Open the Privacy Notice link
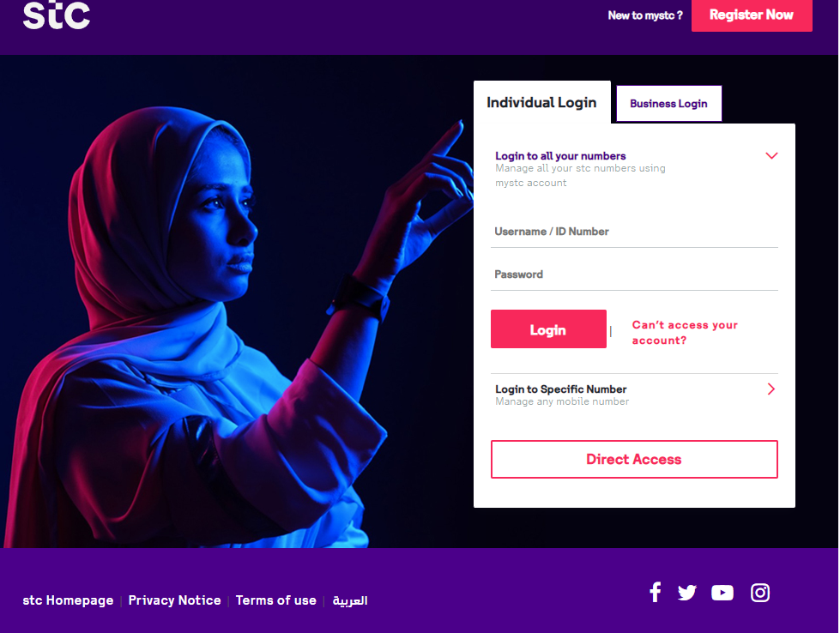 tap(175, 600)
